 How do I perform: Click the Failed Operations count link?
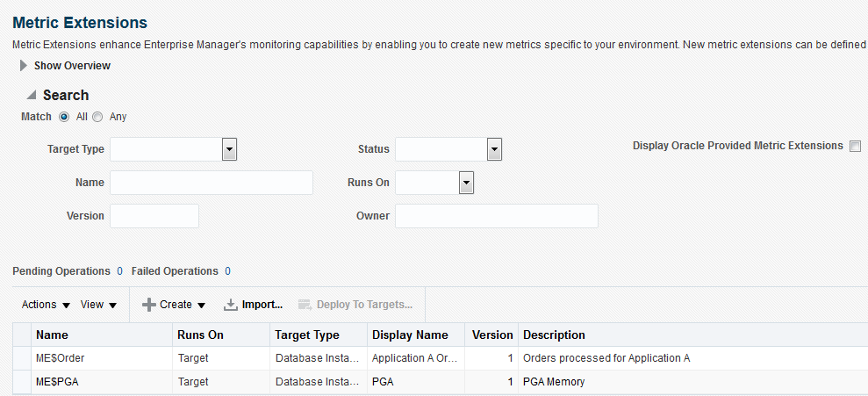227,271
